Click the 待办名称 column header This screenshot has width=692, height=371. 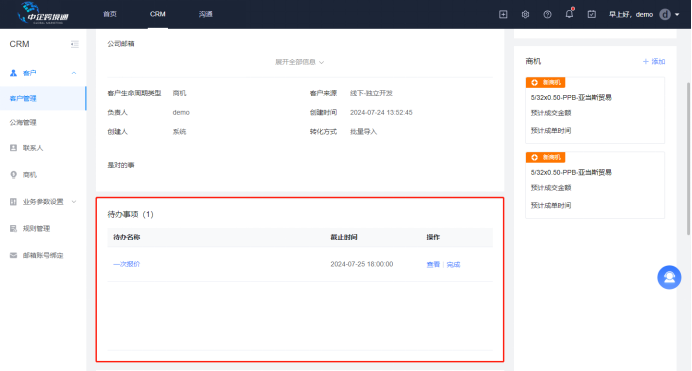pyautogui.click(x=127, y=237)
